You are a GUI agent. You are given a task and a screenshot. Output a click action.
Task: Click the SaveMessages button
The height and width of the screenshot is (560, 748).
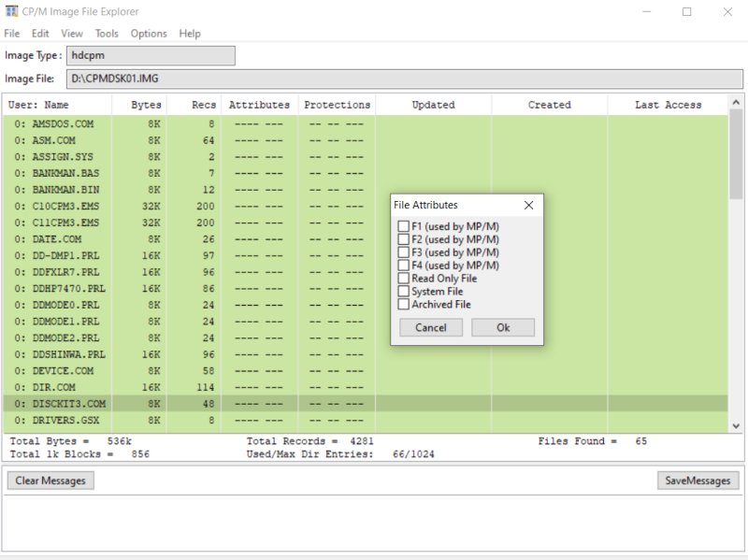pyautogui.click(x=698, y=481)
